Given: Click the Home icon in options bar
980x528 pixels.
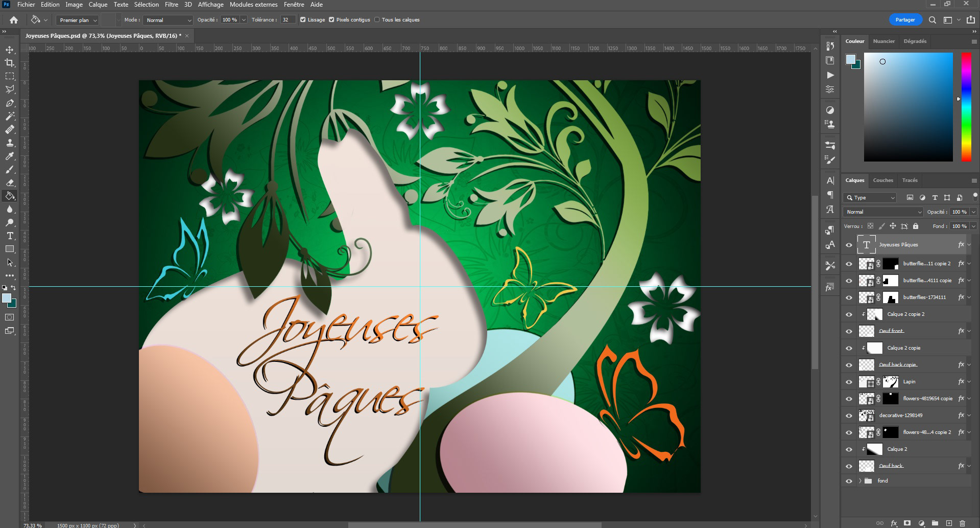Looking at the screenshot, I should 14,20.
